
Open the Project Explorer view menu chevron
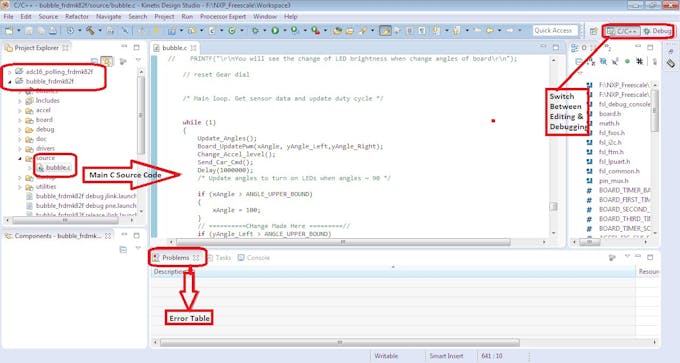coord(138,60)
